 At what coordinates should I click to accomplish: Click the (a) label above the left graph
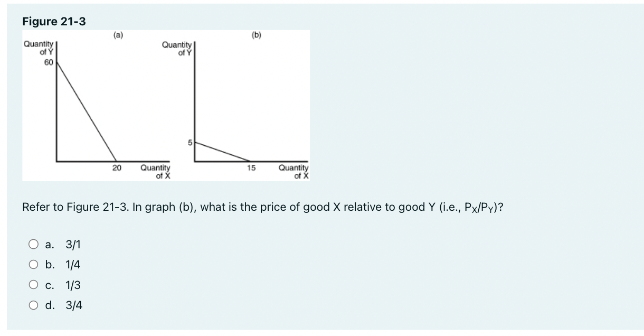coord(117,36)
